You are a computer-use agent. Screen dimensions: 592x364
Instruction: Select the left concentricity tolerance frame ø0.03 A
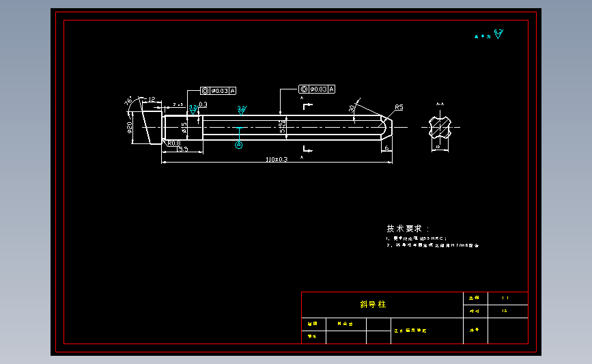pos(219,91)
